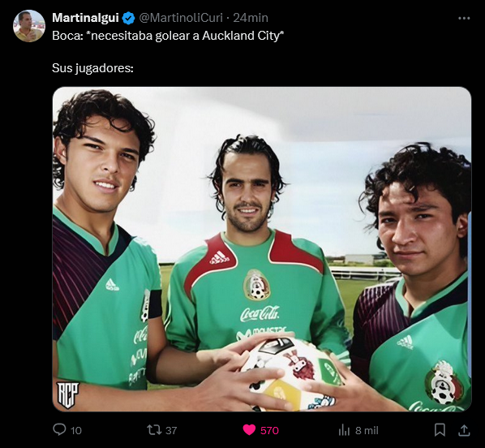This screenshot has height=448, width=485.
Task: Open the @MartinoliCuri handle link
Action: click(x=181, y=18)
